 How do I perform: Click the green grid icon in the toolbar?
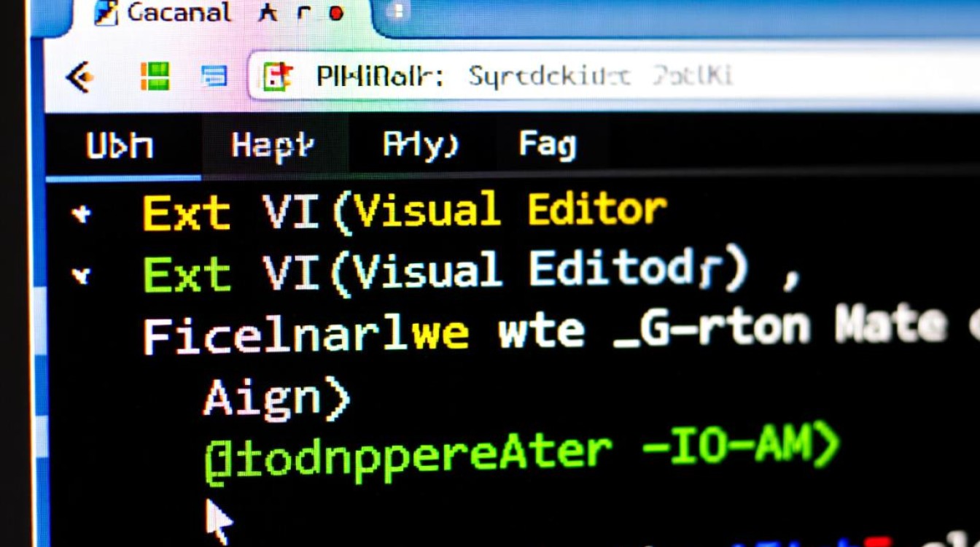tap(155, 77)
